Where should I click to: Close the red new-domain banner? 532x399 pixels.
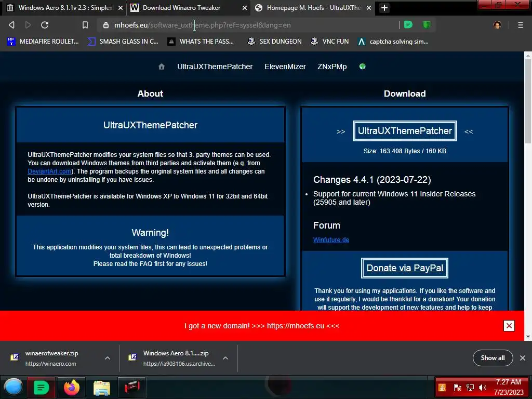[x=509, y=326]
